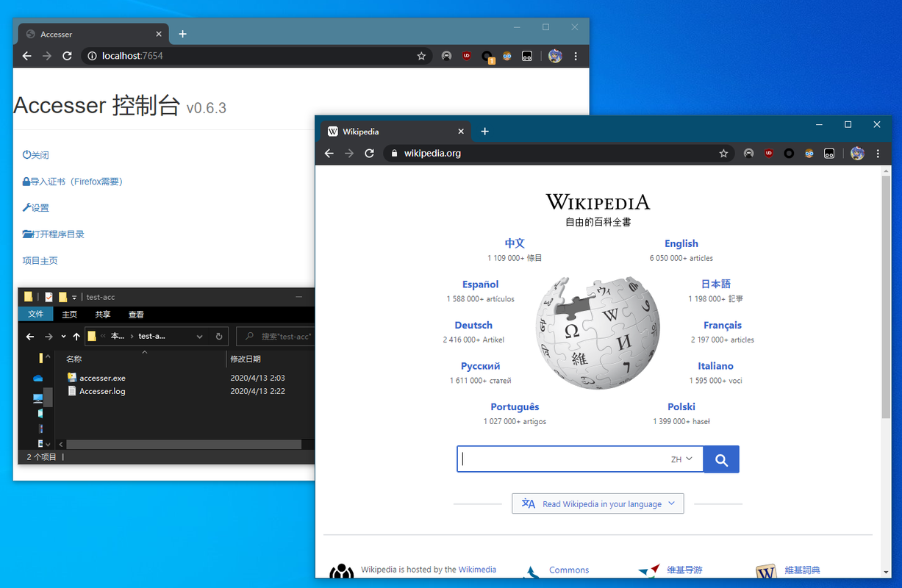Image resolution: width=902 pixels, height=588 pixels.
Task: Click the Wikipedia puzzle globe logo
Action: coord(598,333)
